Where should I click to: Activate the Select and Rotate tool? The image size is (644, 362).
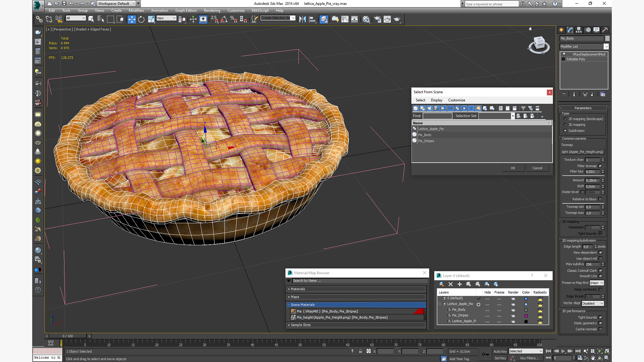(x=141, y=19)
